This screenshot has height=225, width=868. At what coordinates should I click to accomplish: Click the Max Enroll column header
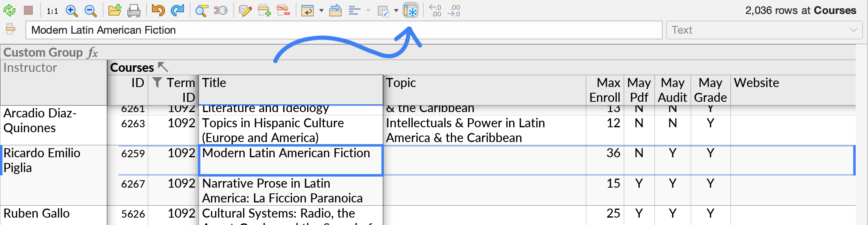tap(605, 90)
